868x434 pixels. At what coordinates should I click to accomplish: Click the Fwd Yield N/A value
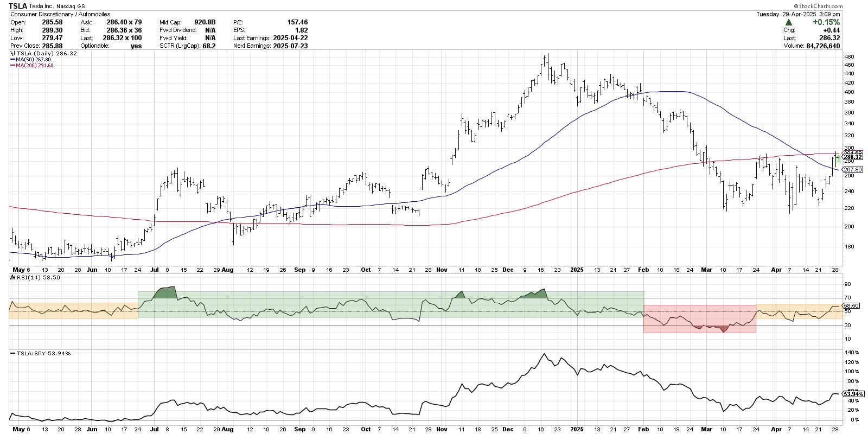[210, 38]
